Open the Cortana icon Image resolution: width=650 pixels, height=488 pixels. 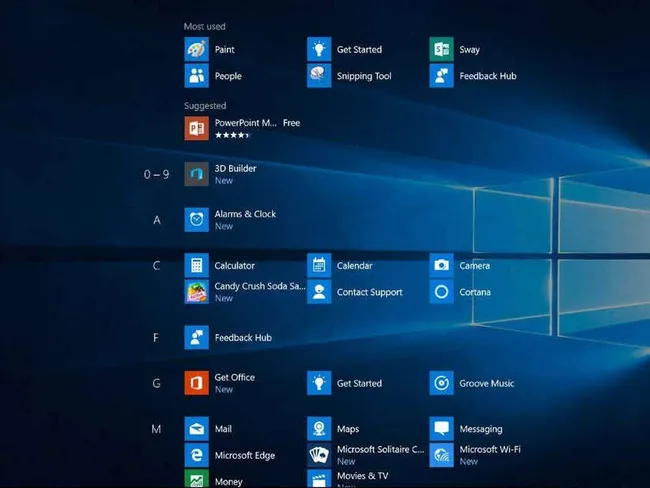[441, 292]
